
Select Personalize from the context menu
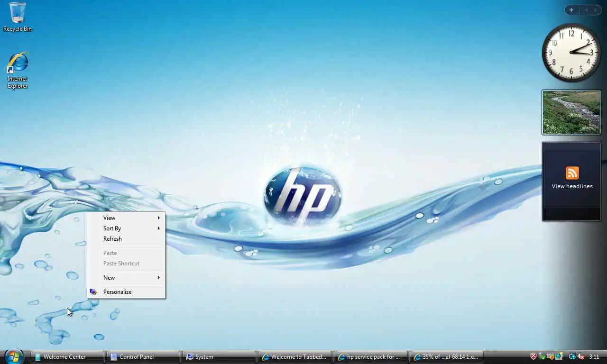click(126, 292)
